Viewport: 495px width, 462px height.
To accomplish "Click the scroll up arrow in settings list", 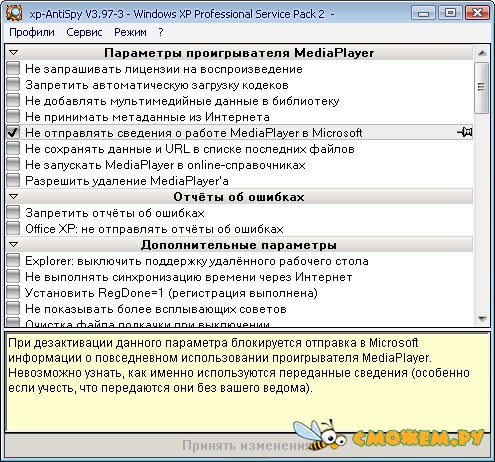I will click(x=482, y=53).
